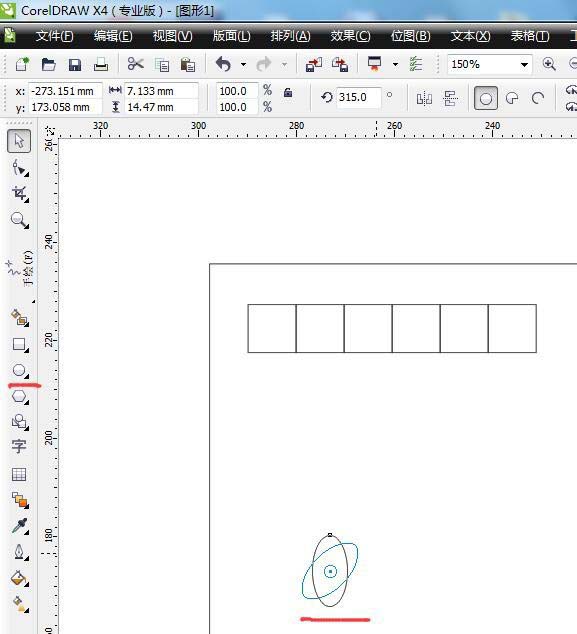Select the Interactive Fill tool
The width and height of the screenshot is (577, 634).
click(19, 604)
